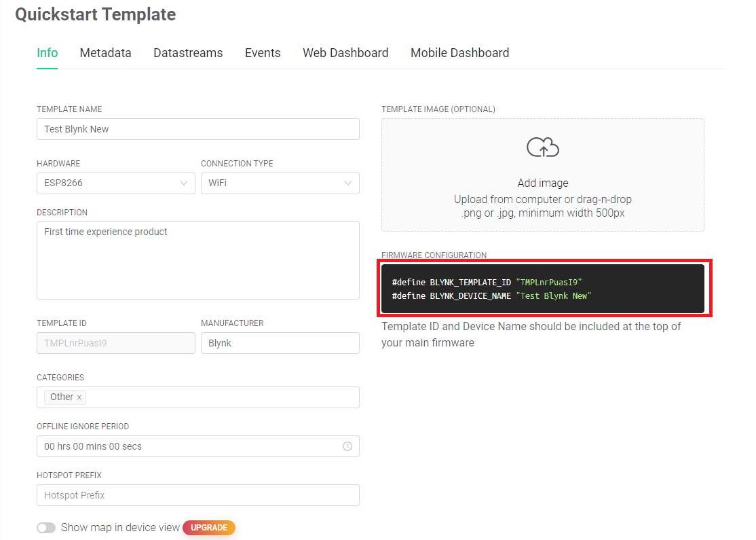Click the Template Image (Optional) label

(x=438, y=109)
